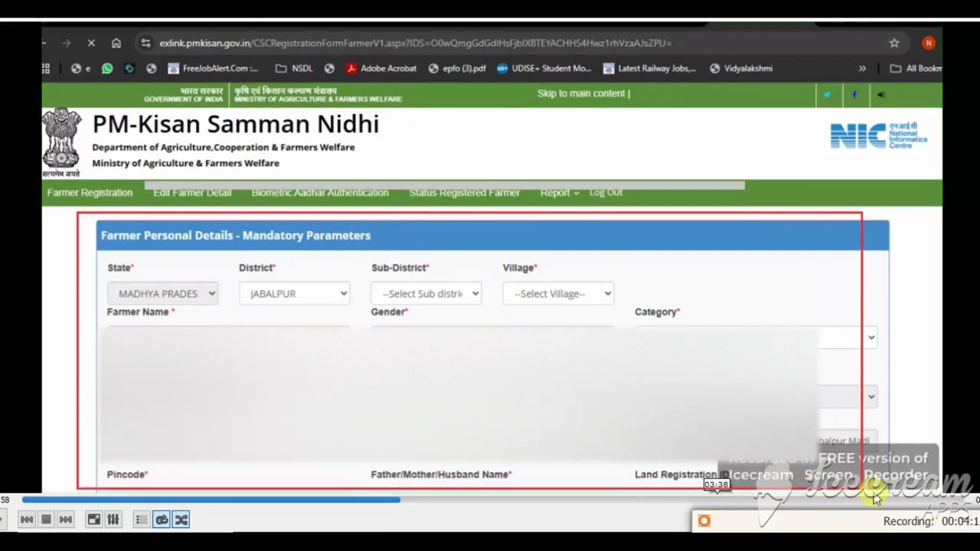Open the UDISE+ Student bookmark
The image size is (980, 551).
544,68
